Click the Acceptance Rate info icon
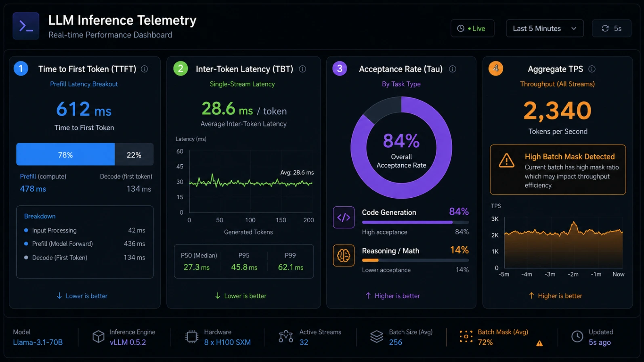 453,69
